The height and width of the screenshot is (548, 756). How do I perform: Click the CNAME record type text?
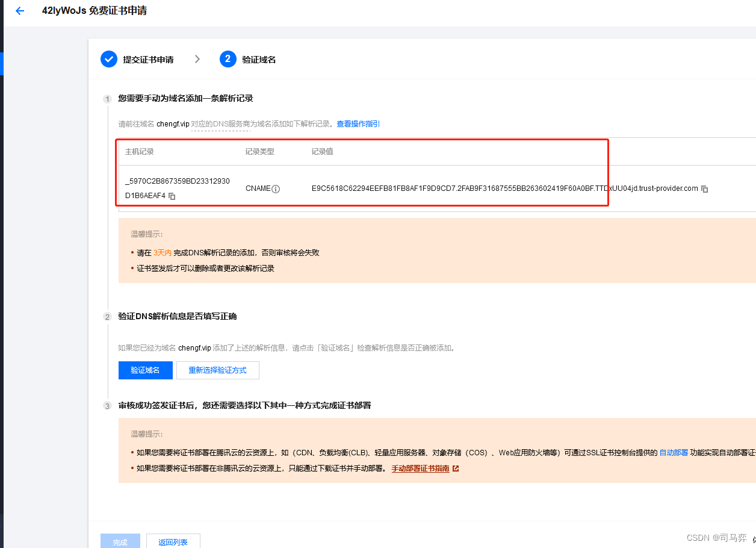pyautogui.click(x=258, y=189)
